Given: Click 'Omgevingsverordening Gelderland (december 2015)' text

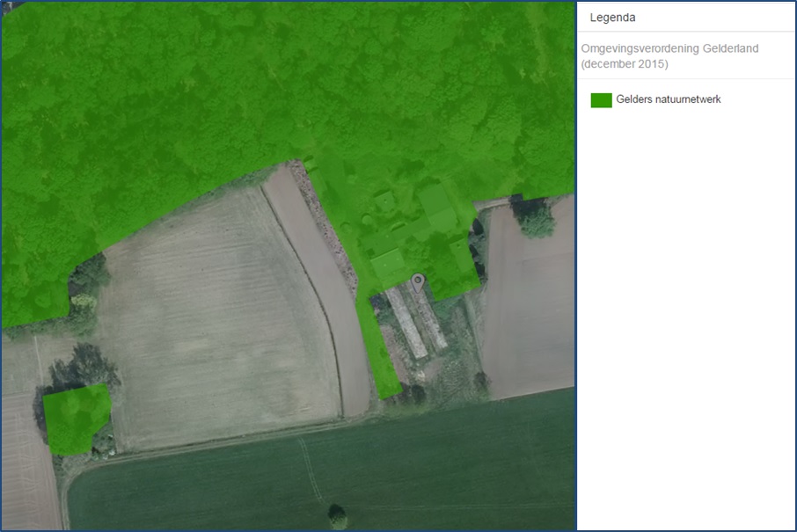Looking at the screenshot, I should 669,56.
